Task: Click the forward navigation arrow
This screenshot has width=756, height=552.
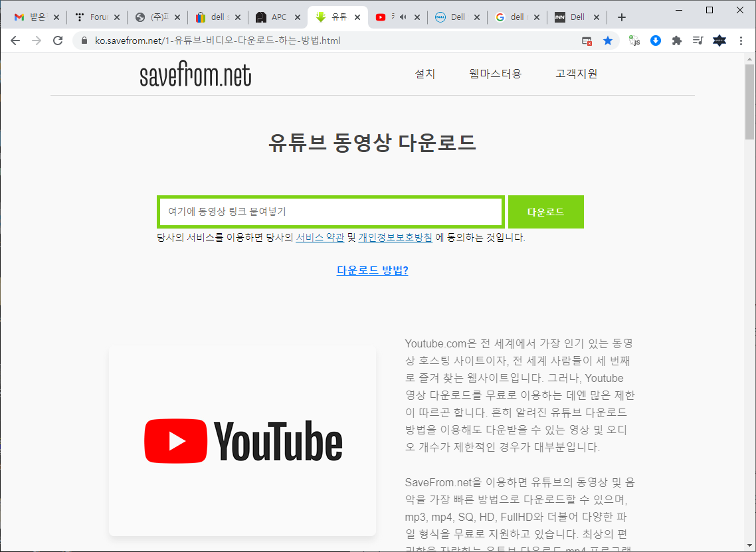Action: [x=37, y=41]
